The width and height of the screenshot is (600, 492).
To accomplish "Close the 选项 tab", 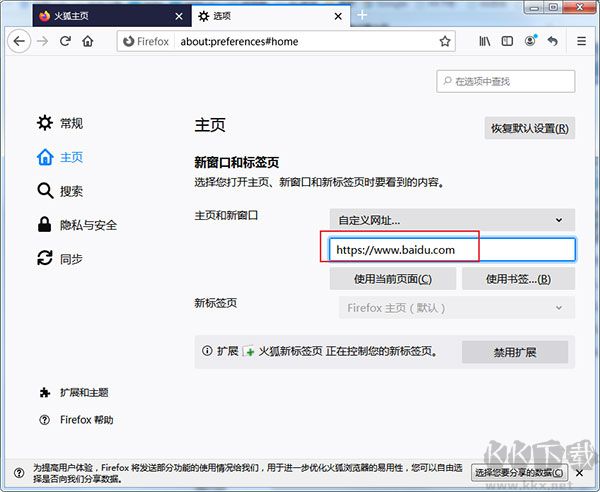I will [x=338, y=16].
